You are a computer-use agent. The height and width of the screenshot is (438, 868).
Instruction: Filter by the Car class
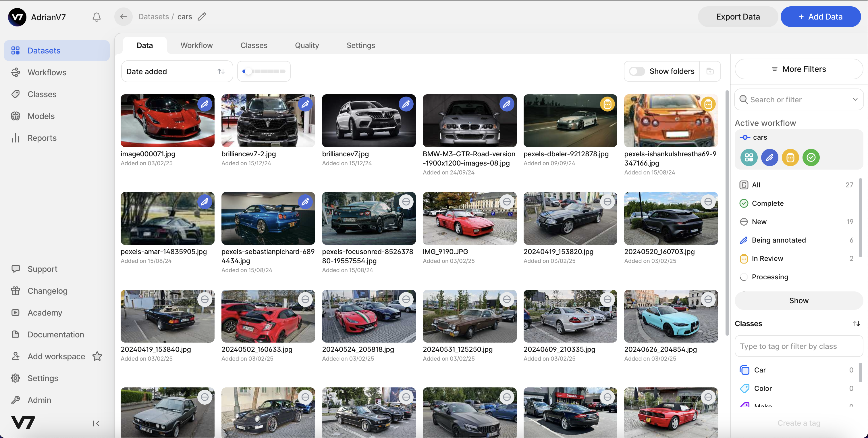796,370
